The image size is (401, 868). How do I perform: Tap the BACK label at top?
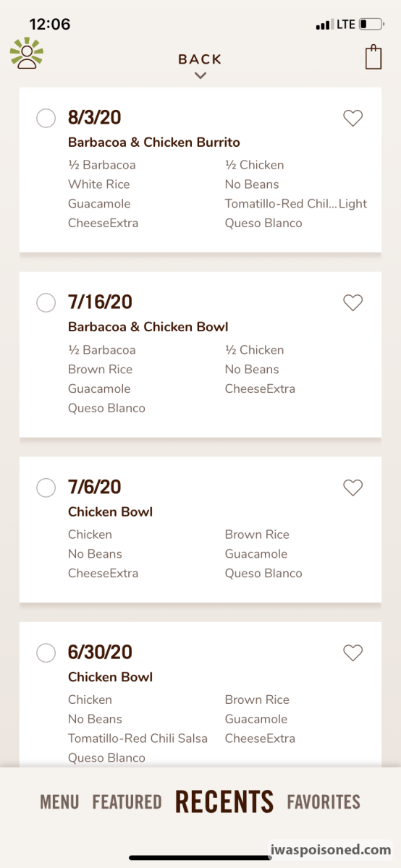click(x=200, y=59)
